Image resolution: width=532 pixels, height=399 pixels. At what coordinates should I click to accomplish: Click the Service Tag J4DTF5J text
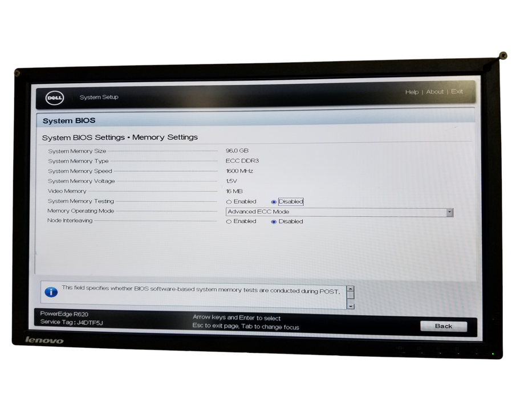pos(72,322)
